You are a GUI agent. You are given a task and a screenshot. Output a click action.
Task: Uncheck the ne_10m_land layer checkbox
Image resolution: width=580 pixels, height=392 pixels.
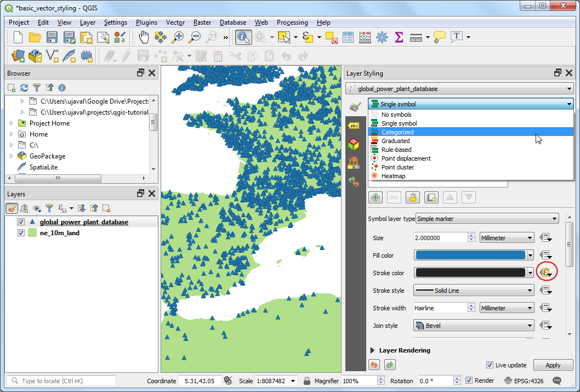point(21,233)
